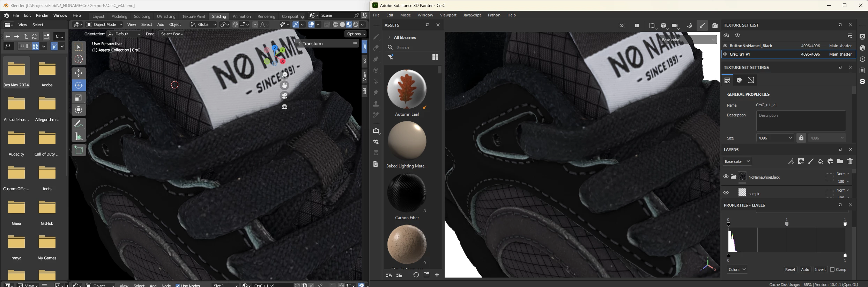
Task: Select the Rotate tool in Blender toolbar
Action: coord(79,85)
